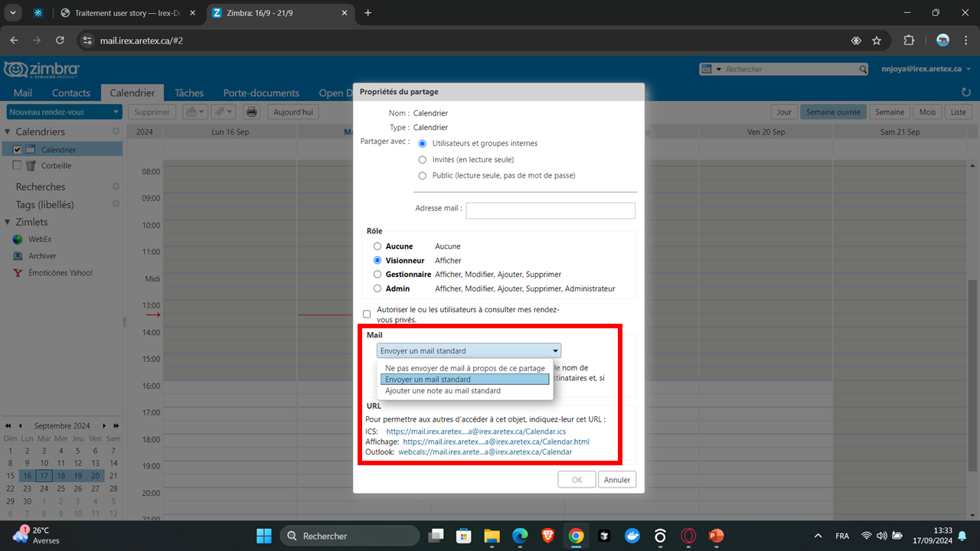This screenshot has width=980, height=551.
Task: Click the WebEx zimlet icon
Action: tap(18, 239)
